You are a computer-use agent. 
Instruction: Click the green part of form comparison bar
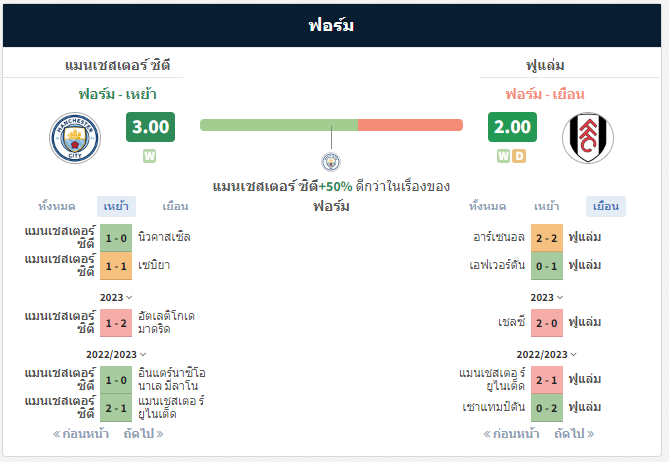coord(279,125)
